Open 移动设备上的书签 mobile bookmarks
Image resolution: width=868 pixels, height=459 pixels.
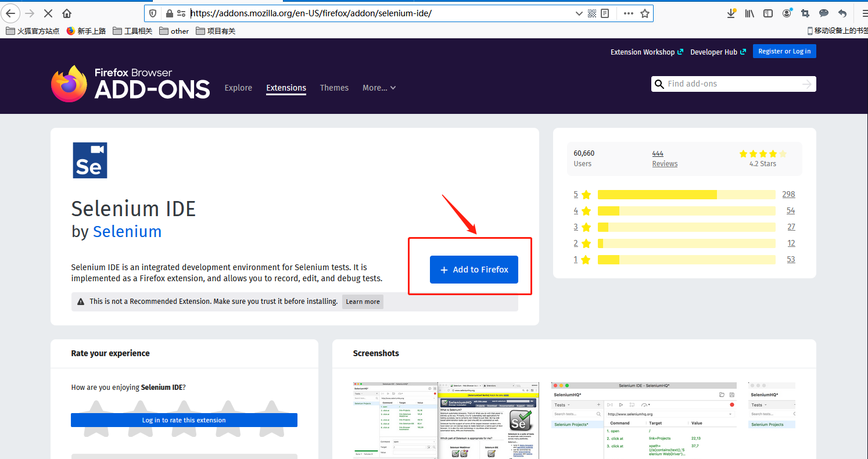837,31
